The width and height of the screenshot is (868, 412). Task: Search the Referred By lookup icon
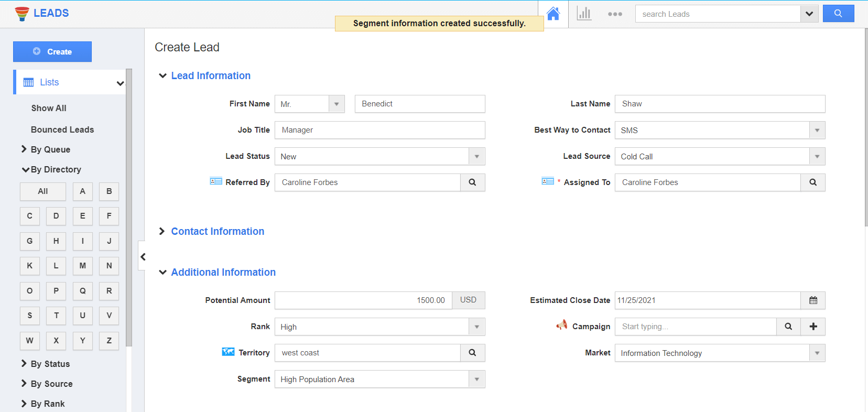[x=472, y=182]
